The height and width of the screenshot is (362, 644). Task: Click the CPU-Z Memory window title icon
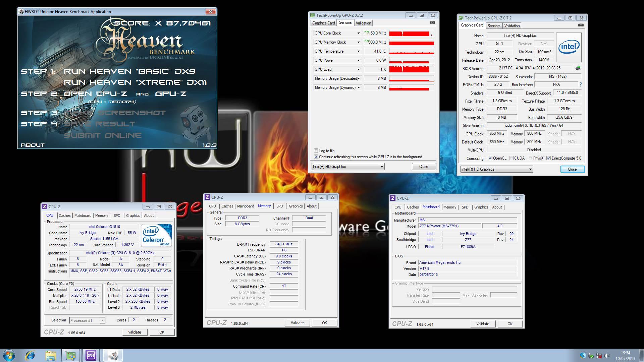[207, 197]
